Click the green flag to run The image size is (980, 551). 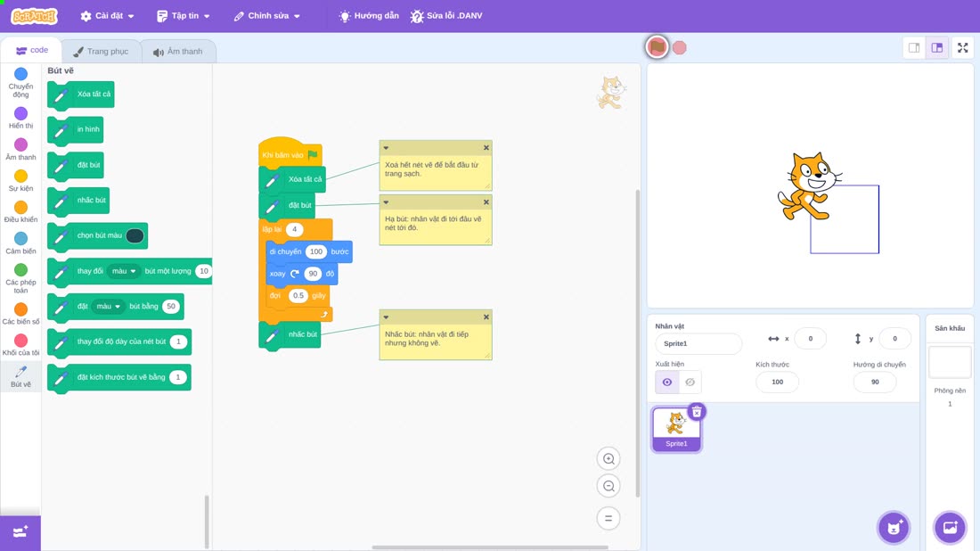click(657, 47)
